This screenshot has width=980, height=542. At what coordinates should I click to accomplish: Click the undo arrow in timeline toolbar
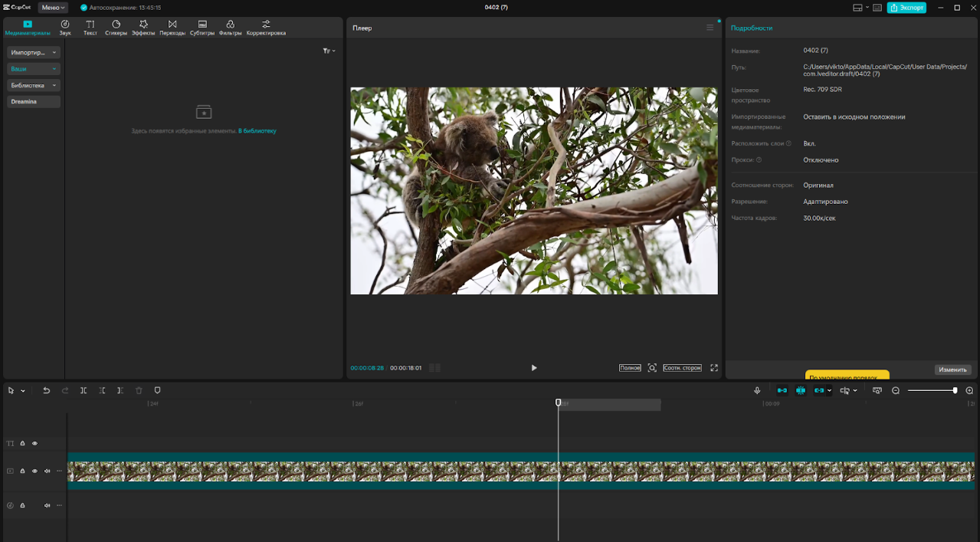46,390
